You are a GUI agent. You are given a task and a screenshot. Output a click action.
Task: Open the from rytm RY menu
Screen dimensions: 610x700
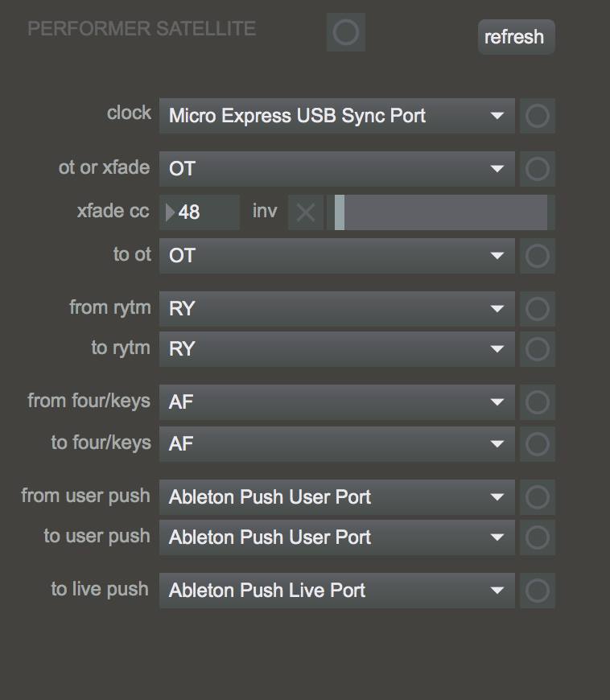[336, 309]
